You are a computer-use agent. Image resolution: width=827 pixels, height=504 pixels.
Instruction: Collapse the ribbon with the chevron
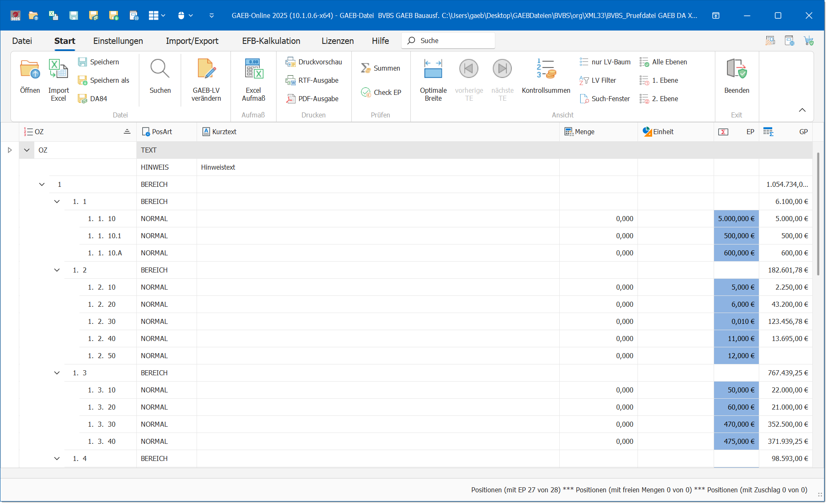click(x=802, y=110)
